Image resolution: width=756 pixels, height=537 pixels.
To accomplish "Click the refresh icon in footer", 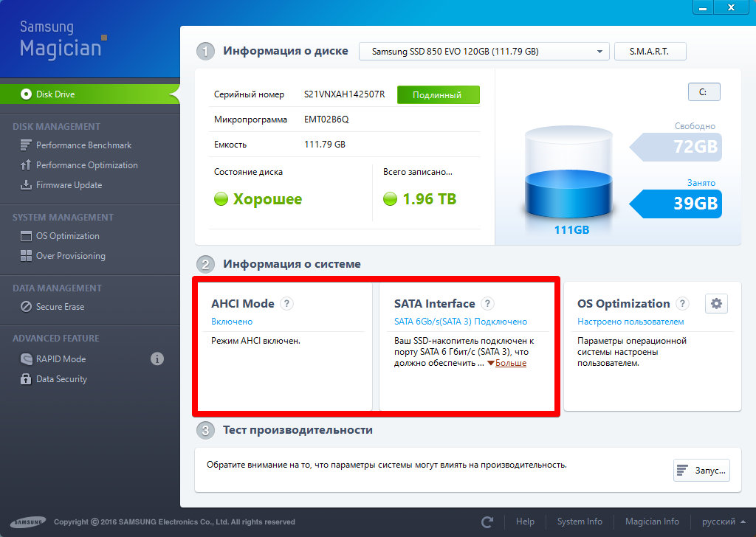I will (x=487, y=522).
